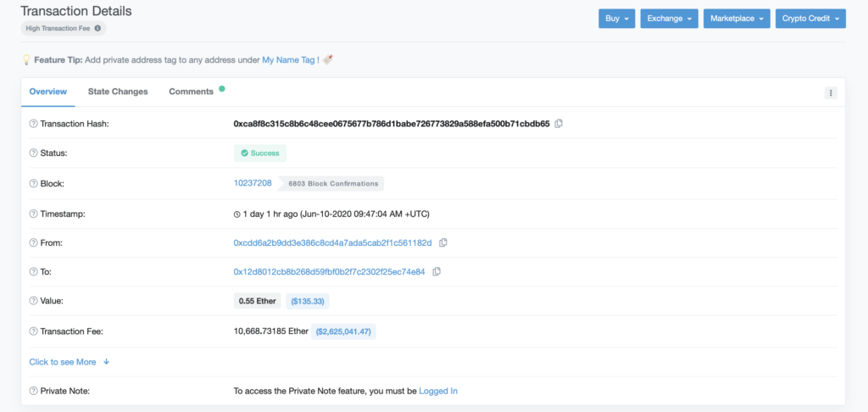Open the My Name Tag link
The width and height of the screenshot is (868, 412).
291,60
